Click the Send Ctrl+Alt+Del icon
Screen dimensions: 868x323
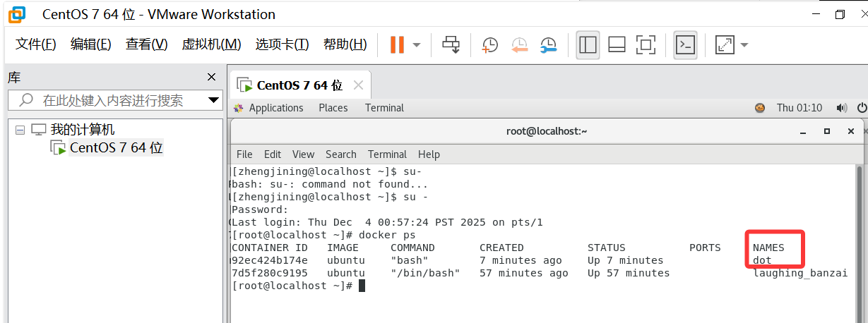(451, 44)
